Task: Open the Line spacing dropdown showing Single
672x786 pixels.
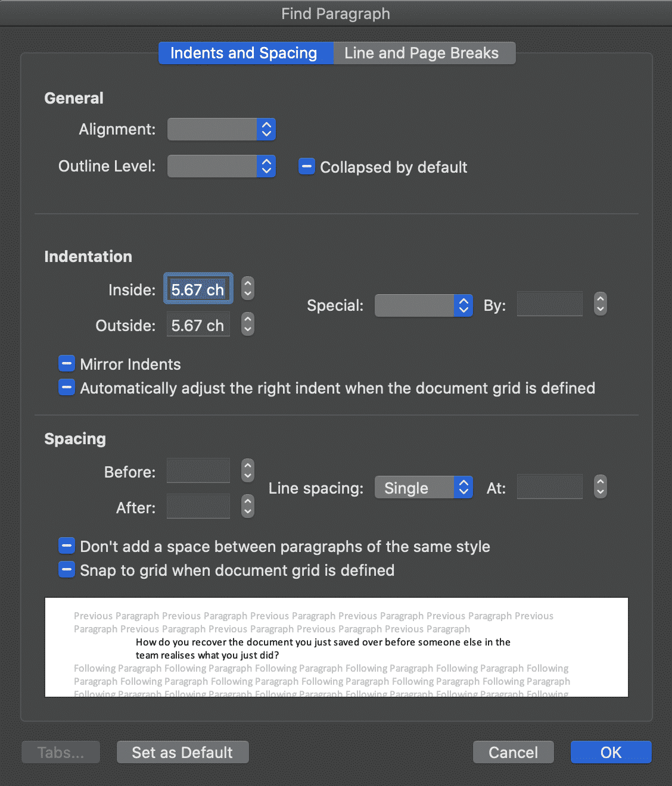Action: tap(424, 488)
